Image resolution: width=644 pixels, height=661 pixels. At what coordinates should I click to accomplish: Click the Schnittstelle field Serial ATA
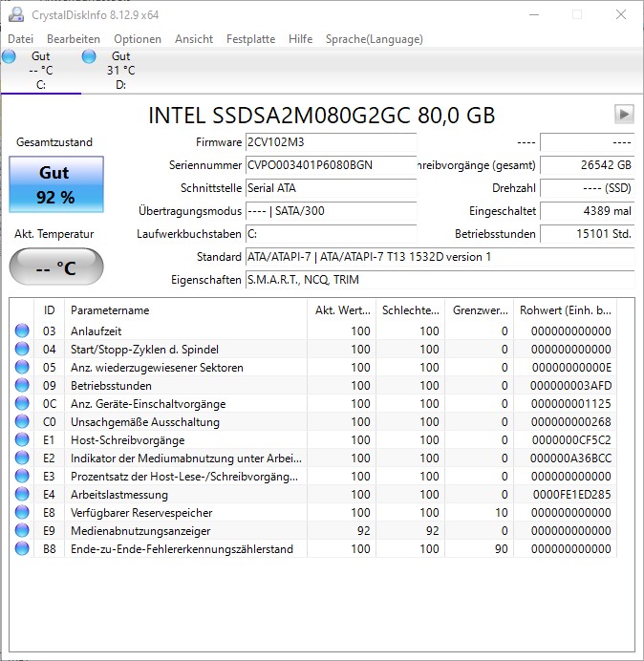pos(331,188)
